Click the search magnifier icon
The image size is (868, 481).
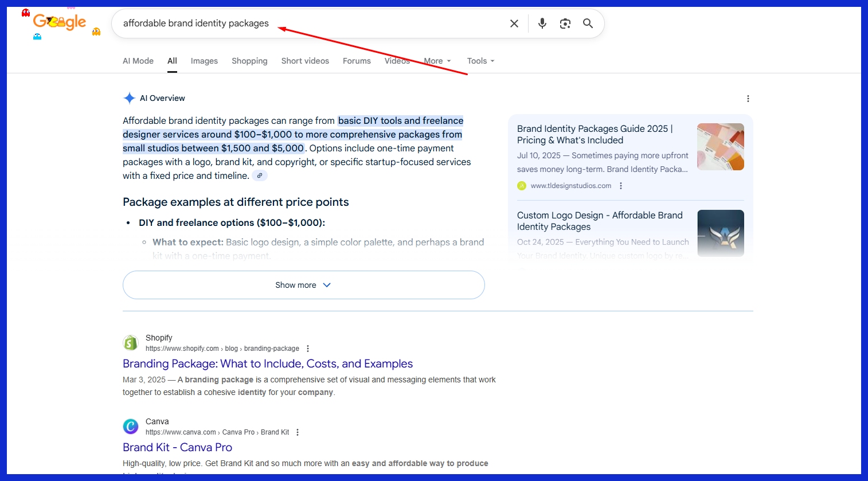pyautogui.click(x=587, y=23)
